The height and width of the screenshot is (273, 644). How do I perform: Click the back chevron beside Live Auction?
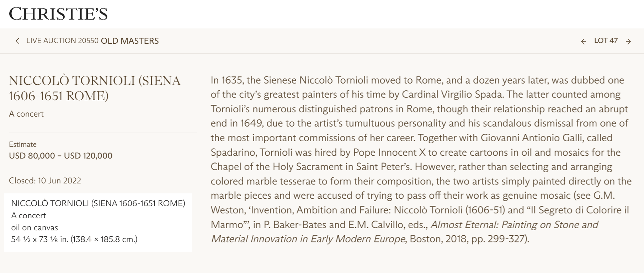(17, 41)
